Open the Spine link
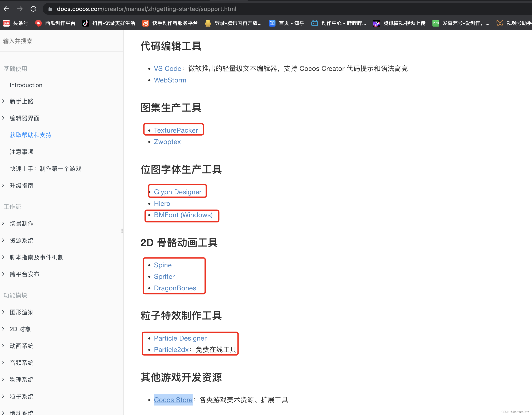This screenshot has width=532, height=415. click(163, 265)
